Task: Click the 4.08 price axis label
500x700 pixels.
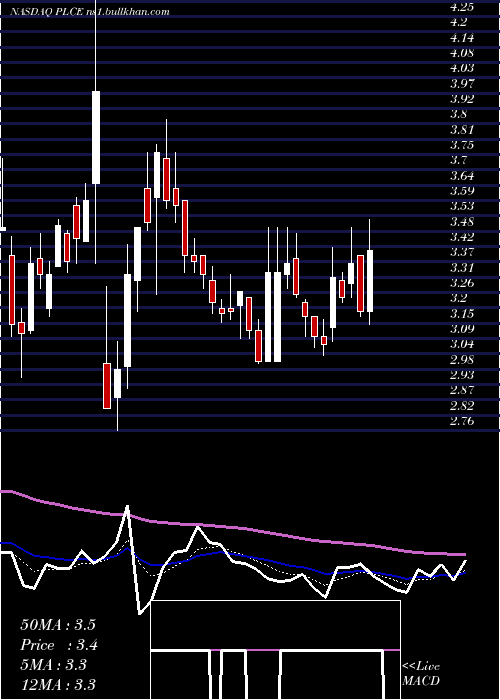Action: [x=462, y=53]
